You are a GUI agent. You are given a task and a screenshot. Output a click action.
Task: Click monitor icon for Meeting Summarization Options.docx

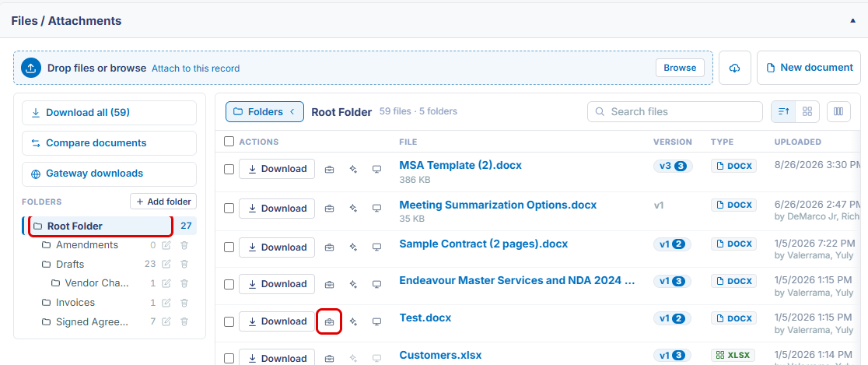tap(377, 209)
